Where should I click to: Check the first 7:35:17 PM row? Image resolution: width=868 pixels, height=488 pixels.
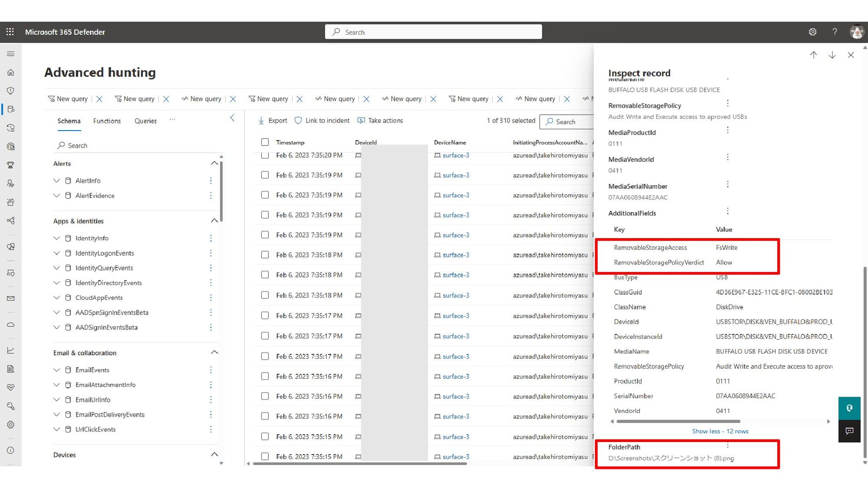tap(265, 315)
